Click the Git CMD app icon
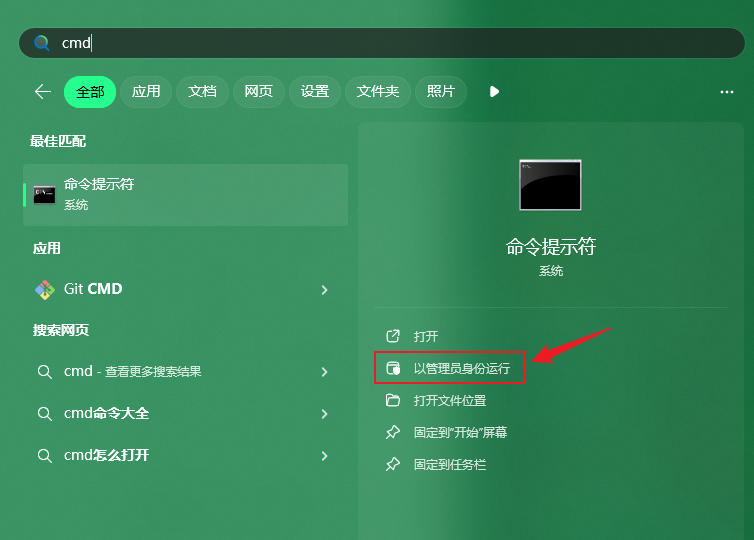The image size is (754, 540). pyautogui.click(x=45, y=289)
